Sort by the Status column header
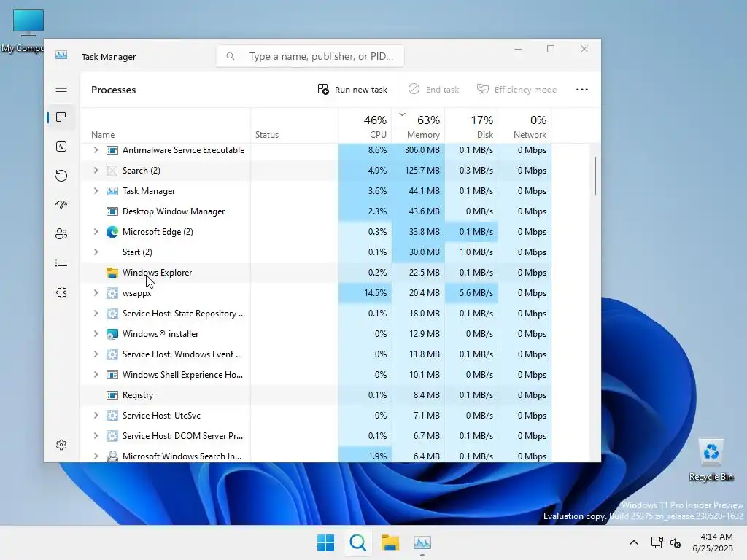Screen dimensions: 747x560 (295, 125)
